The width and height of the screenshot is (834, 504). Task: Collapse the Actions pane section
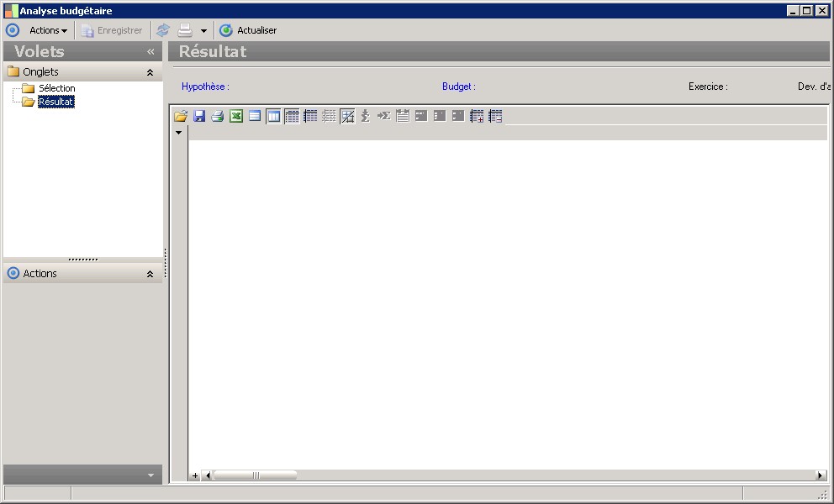(150, 274)
